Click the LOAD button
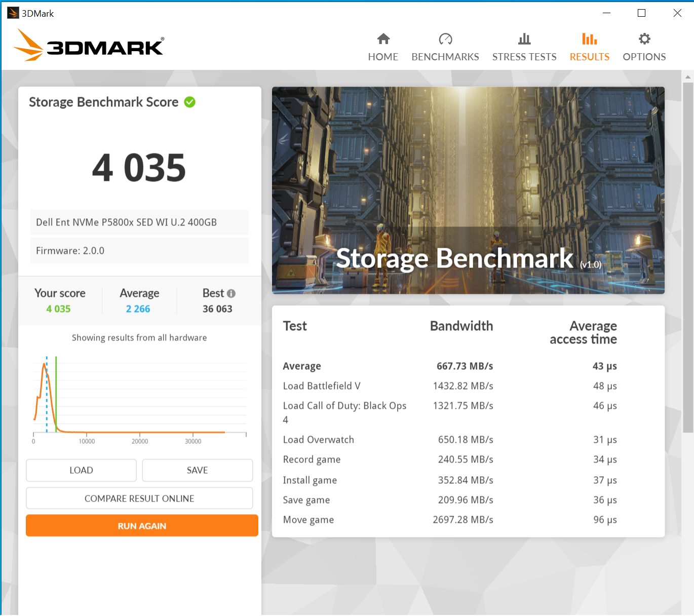 pos(81,470)
